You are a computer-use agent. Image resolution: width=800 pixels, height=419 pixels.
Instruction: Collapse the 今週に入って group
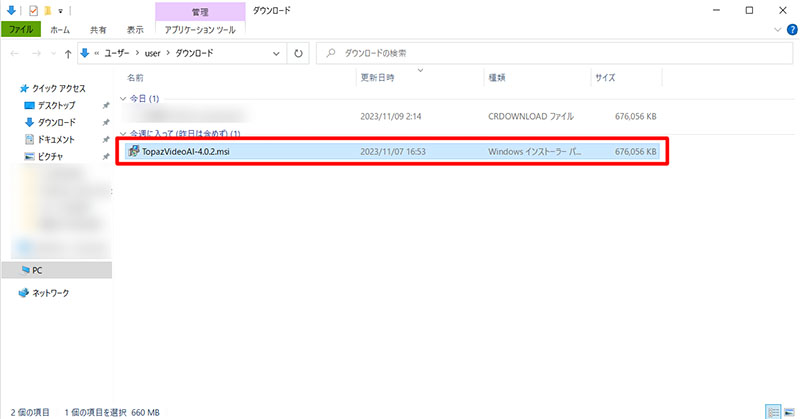pos(123,134)
